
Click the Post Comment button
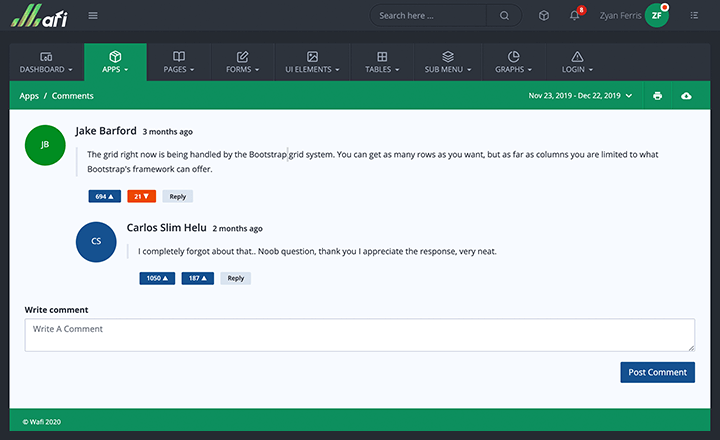pyautogui.click(x=657, y=372)
